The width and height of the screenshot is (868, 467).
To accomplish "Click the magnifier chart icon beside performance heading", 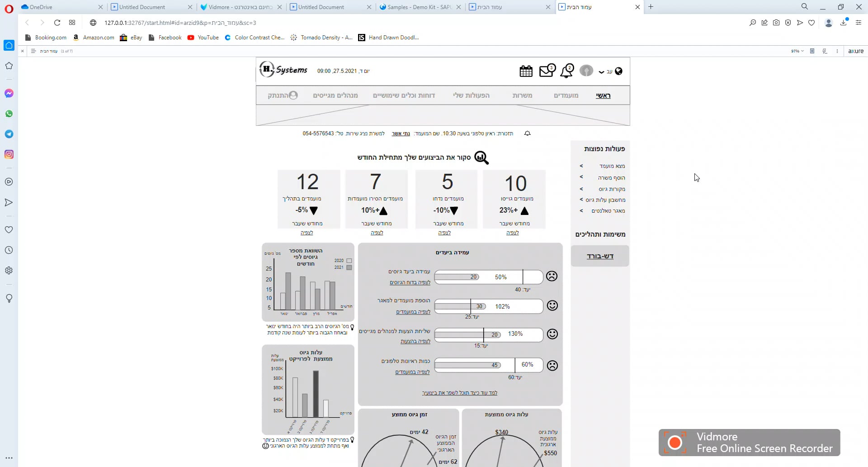I will point(481,157).
